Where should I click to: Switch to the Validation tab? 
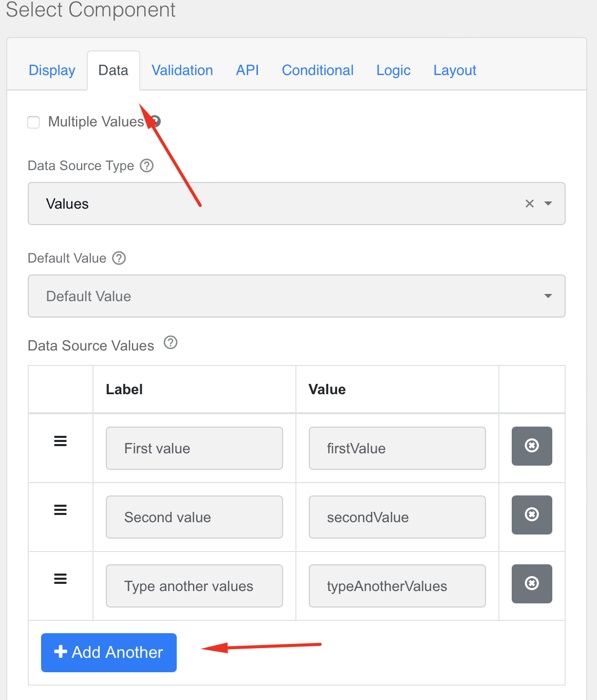pos(182,70)
